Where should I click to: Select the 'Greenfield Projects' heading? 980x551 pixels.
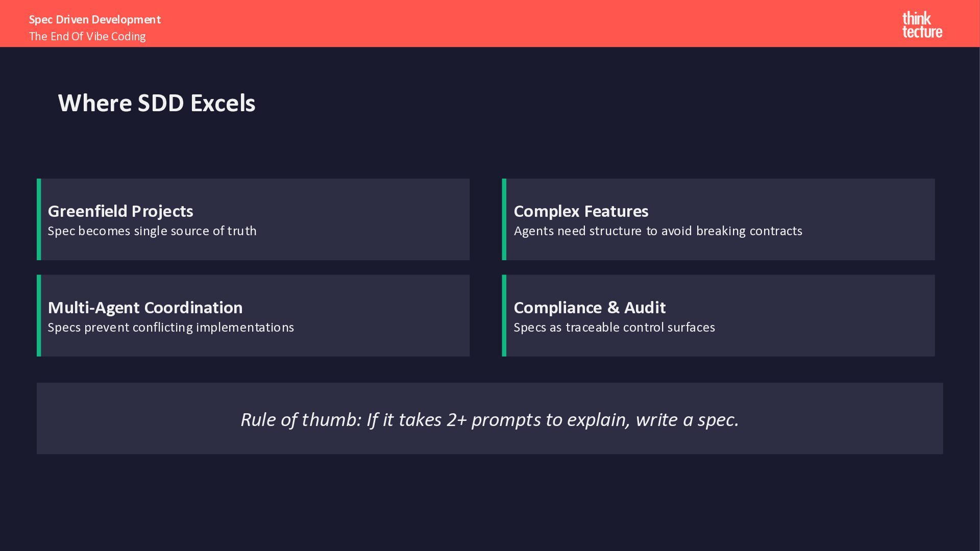coord(120,211)
